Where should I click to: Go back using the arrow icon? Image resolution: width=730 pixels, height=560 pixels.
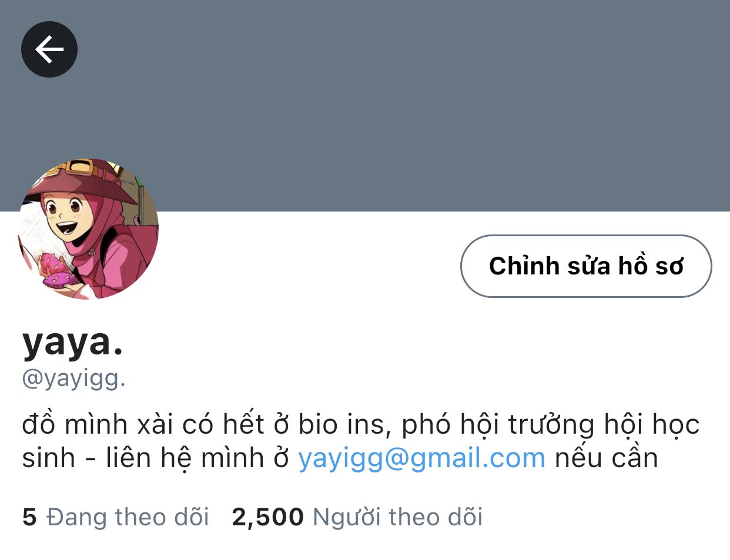49,49
